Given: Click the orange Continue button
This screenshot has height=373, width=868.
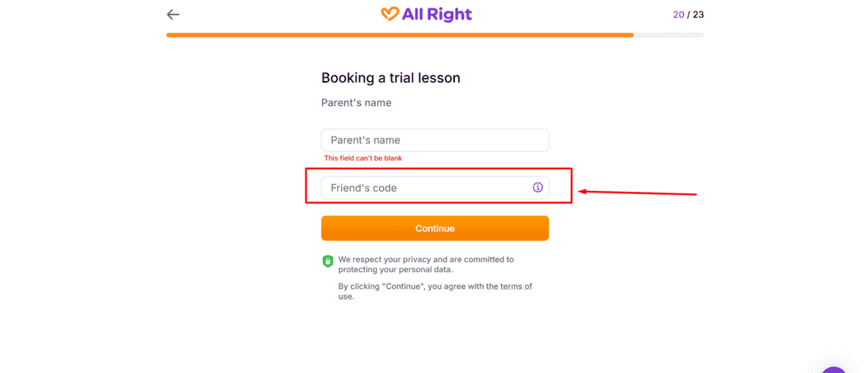Looking at the screenshot, I should (435, 228).
